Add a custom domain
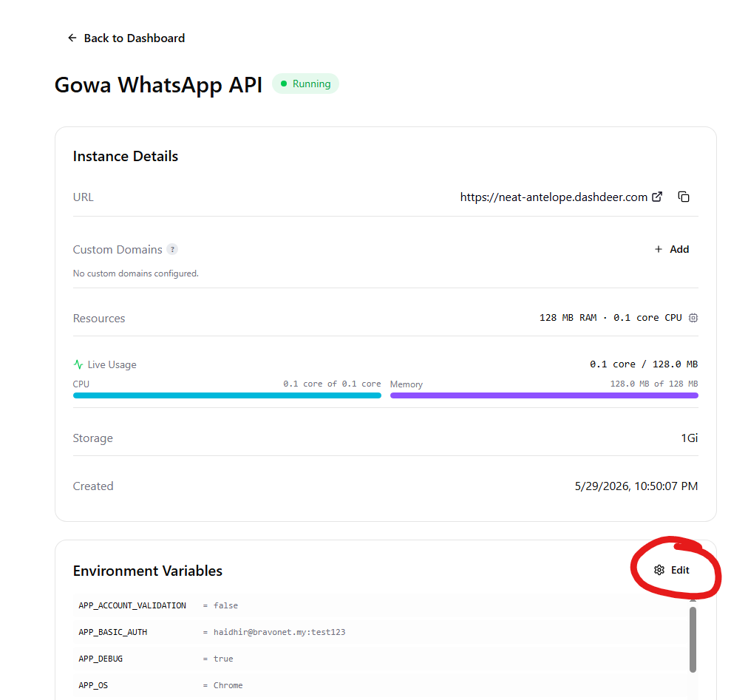Screen dimensions: 748x700 click(x=672, y=249)
